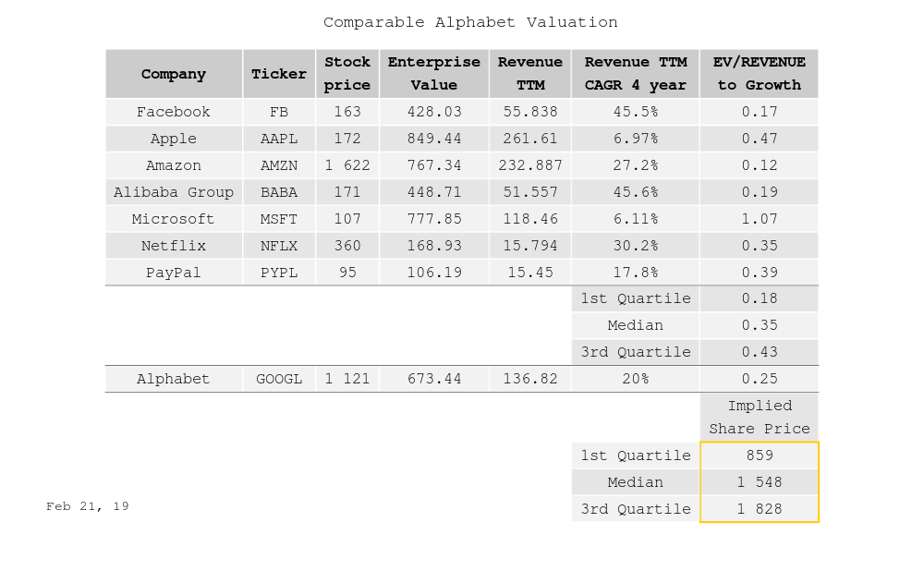924x571 pixels.
Task: Select the Enterprise Value column header
Action: pos(434,74)
